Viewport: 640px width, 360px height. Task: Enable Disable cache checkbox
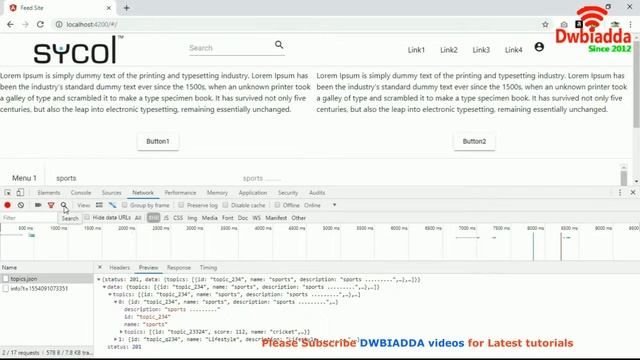[225, 205]
